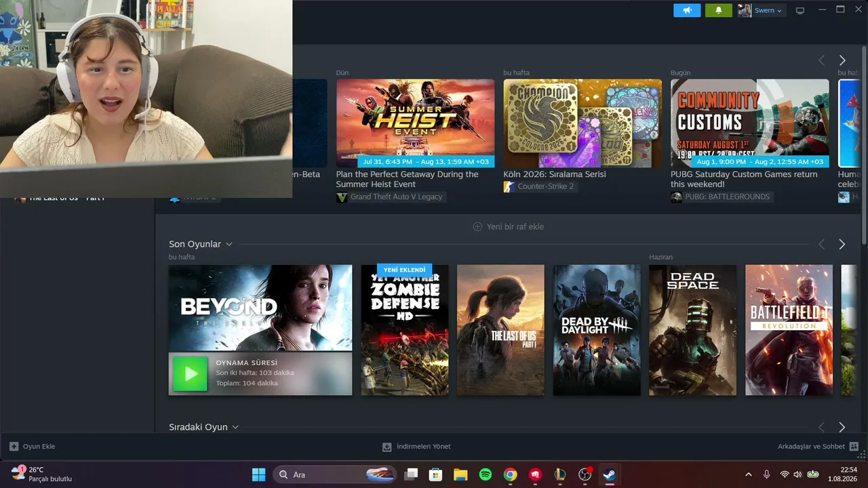Viewport: 868px width, 488px height.
Task: Click the Counter-Strike 2 game icon
Action: tap(509, 186)
